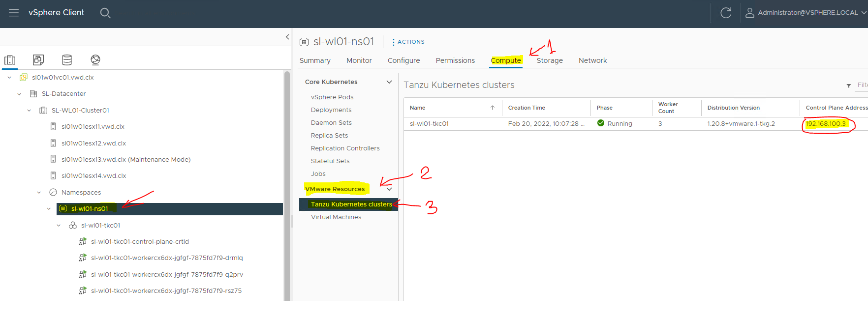Click the Namespaces folder icon
Image resolution: width=868 pixels, height=318 pixels.
(x=53, y=193)
